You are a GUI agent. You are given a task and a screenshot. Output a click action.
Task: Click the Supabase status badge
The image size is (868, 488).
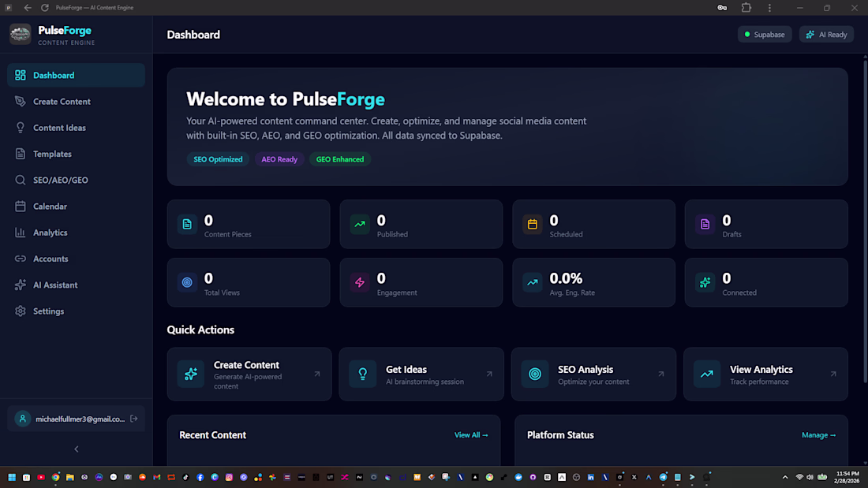(765, 35)
